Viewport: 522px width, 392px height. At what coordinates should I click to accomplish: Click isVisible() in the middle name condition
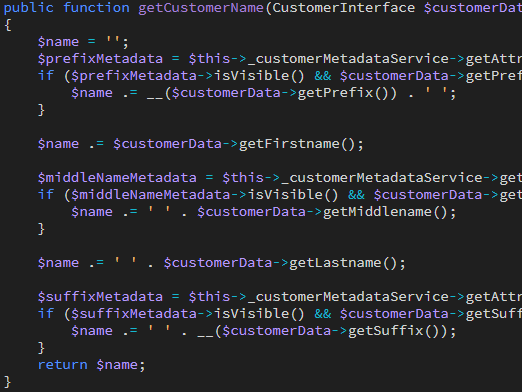tap(293, 195)
